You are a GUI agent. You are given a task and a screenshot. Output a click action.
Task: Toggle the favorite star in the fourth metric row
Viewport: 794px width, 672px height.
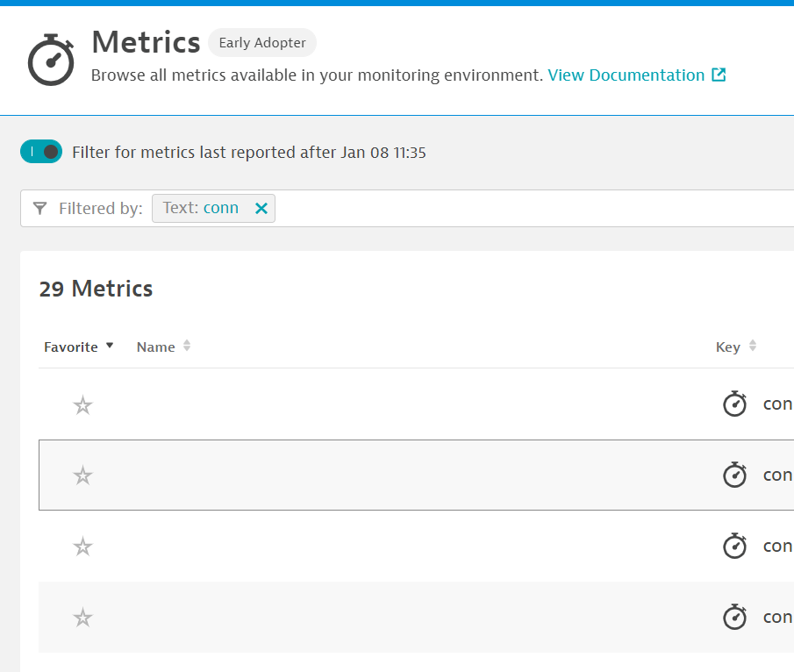82,618
